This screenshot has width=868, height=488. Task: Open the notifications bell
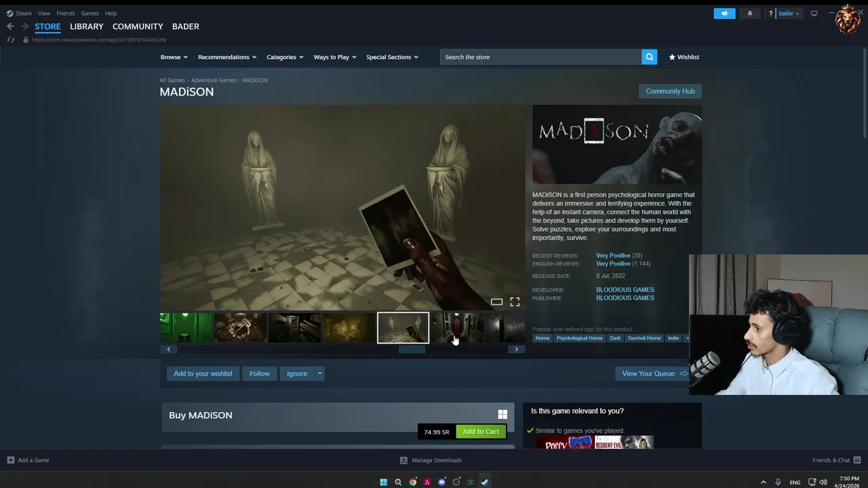click(750, 14)
